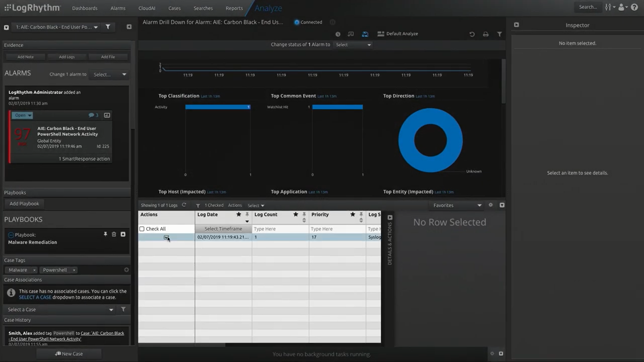This screenshot has height=362, width=644.
Task: Uncheck the selected log row checkbox
Action: tap(166, 237)
